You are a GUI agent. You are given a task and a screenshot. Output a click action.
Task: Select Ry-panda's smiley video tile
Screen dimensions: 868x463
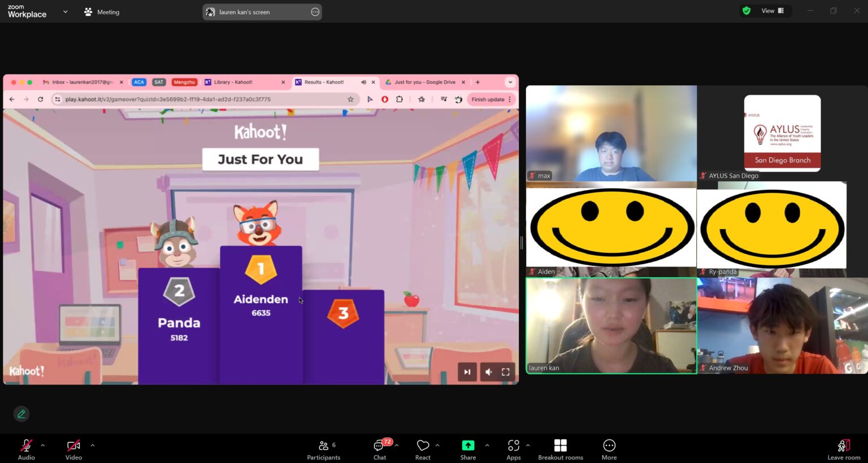coord(782,229)
